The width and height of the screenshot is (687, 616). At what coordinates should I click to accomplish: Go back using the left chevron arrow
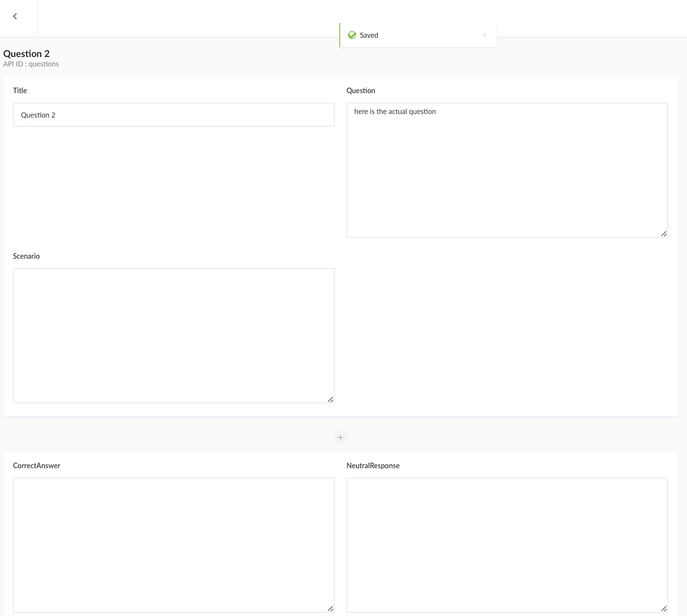point(15,16)
